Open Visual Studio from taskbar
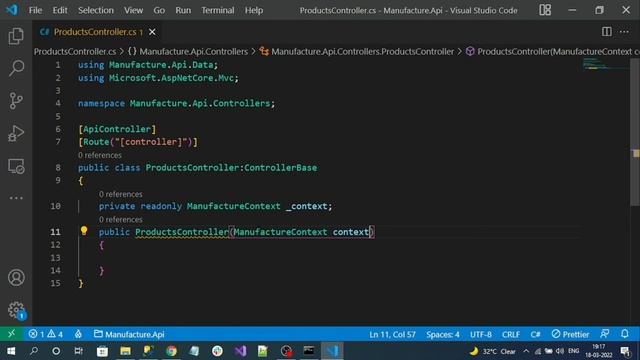 tap(240, 351)
